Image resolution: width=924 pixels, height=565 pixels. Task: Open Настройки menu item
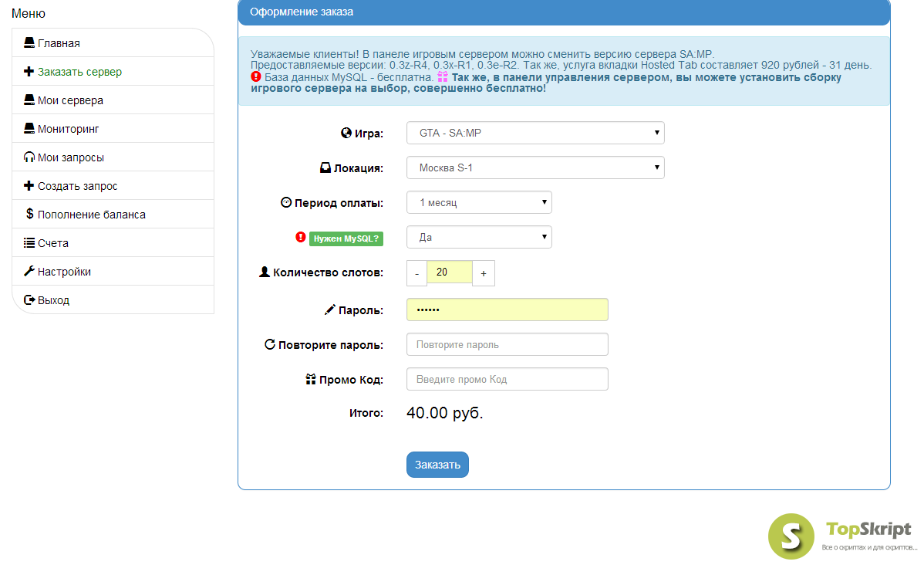tap(113, 271)
